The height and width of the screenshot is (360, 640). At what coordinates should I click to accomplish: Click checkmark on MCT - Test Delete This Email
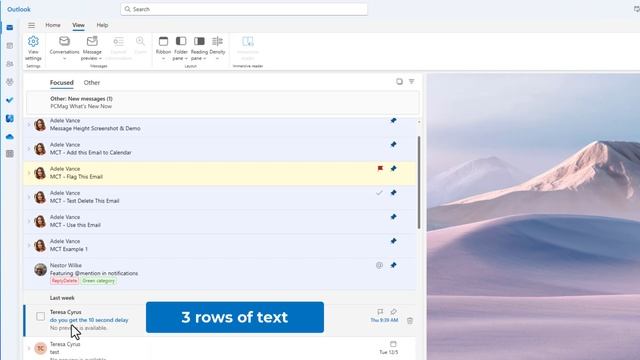click(x=380, y=193)
